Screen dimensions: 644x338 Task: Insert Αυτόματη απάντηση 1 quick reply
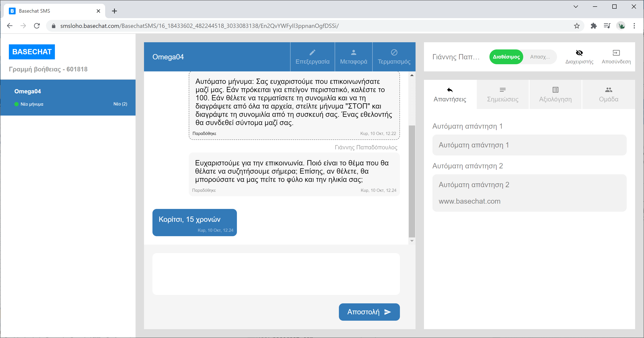click(x=529, y=145)
